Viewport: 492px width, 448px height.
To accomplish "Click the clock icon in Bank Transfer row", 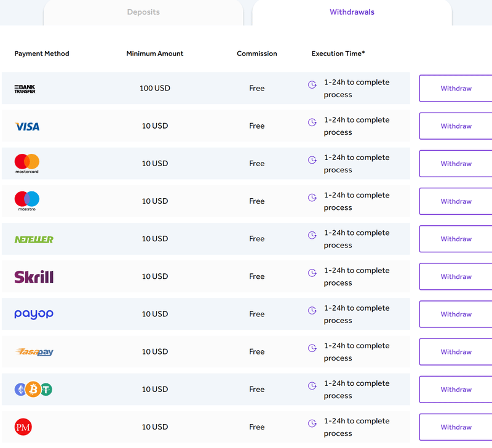I will [x=312, y=84].
